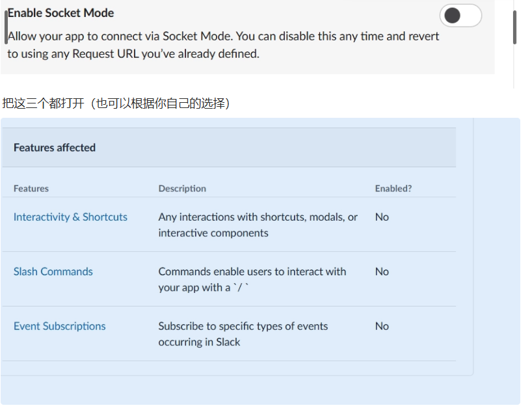This screenshot has width=532, height=410.
Task: Click the Slash Commands description text
Action: pos(252,279)
